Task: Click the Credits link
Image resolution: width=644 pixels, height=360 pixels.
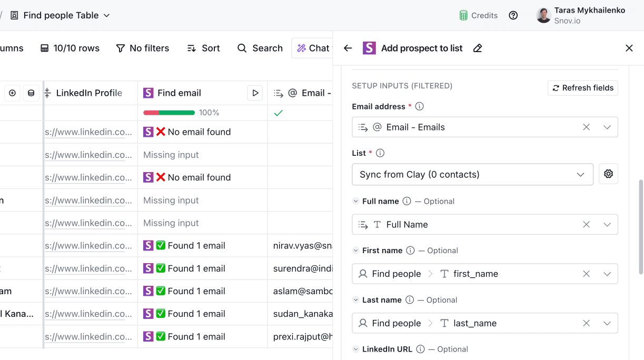Action: [x=478, y=15]
